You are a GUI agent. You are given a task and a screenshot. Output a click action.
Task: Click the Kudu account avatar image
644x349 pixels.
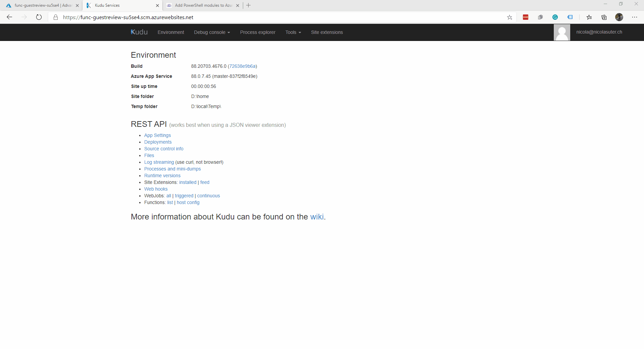[x=562, y=32]
